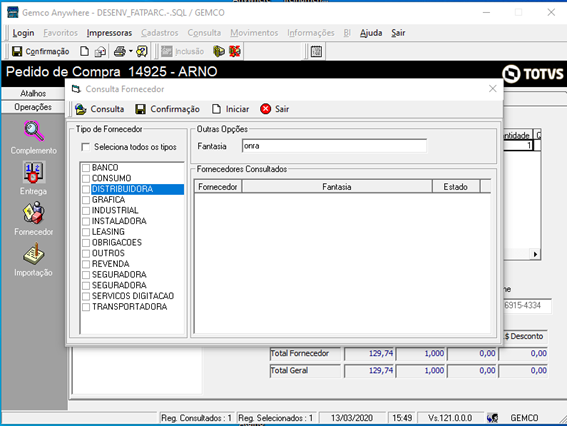Open the Ajuda menu
Viewport: 567px width, 426px height.
click(371, 33)
